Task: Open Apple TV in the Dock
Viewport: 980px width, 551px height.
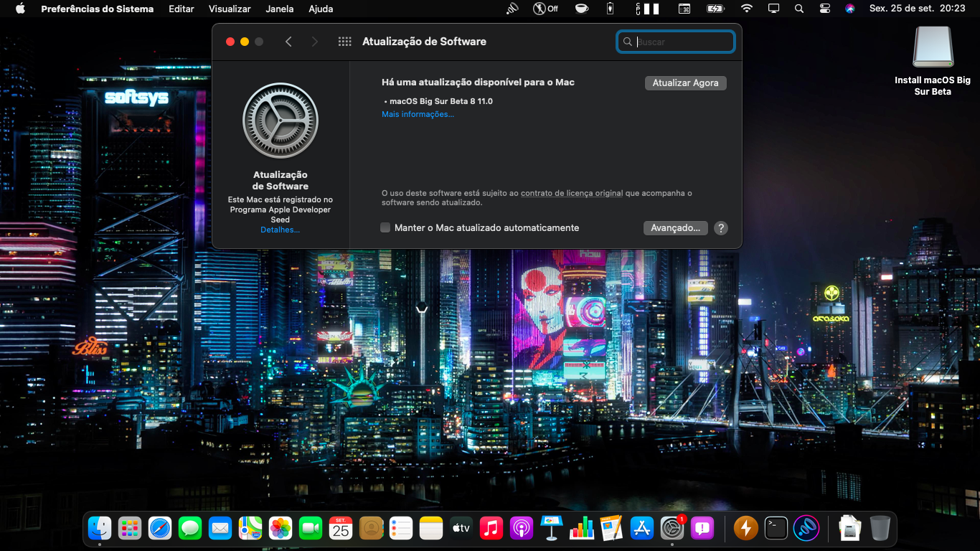Action: point(461,529)
